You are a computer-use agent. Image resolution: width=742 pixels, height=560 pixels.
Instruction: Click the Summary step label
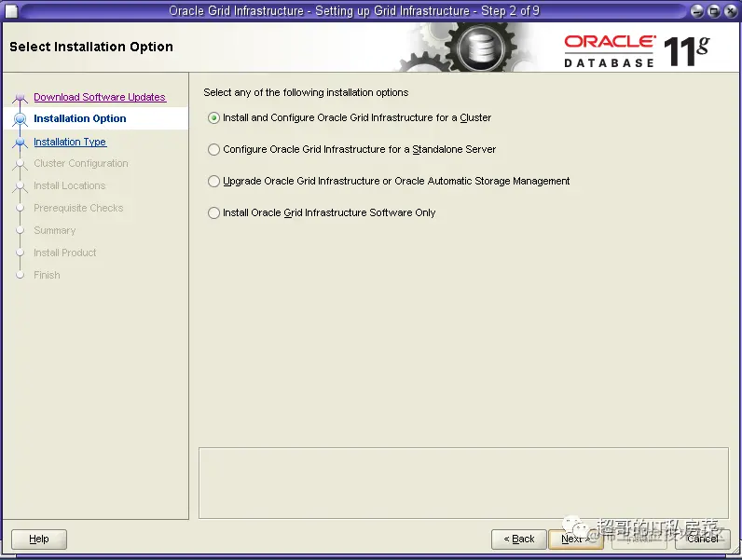click(54, 230)
